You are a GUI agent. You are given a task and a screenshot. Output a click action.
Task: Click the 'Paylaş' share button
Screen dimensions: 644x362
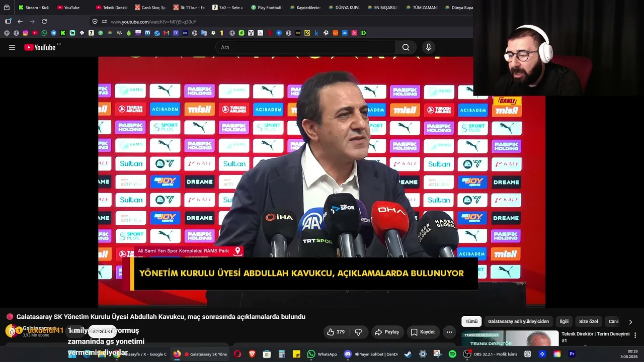386,332
